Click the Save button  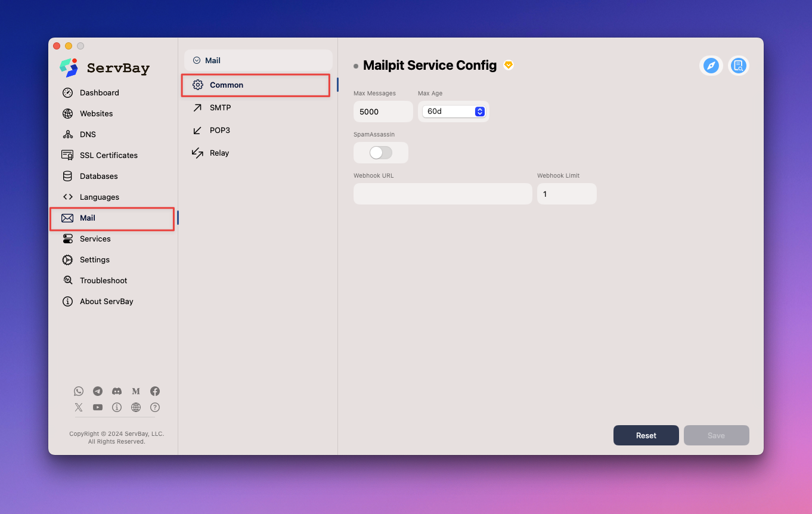click(717, 435)
